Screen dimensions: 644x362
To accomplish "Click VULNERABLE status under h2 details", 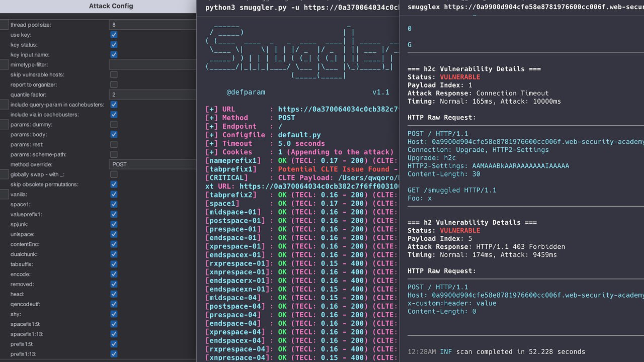I will pyautogui.click(x=460, y=230).
